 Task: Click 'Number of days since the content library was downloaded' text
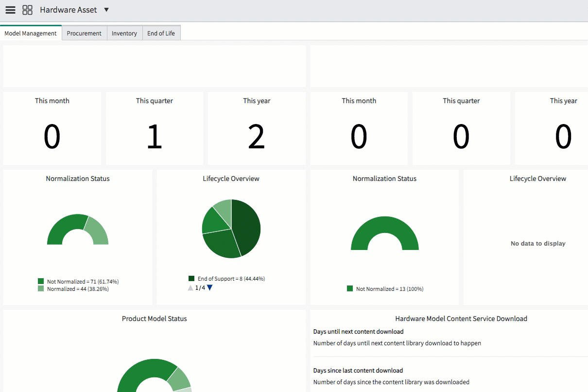point(392,382)
